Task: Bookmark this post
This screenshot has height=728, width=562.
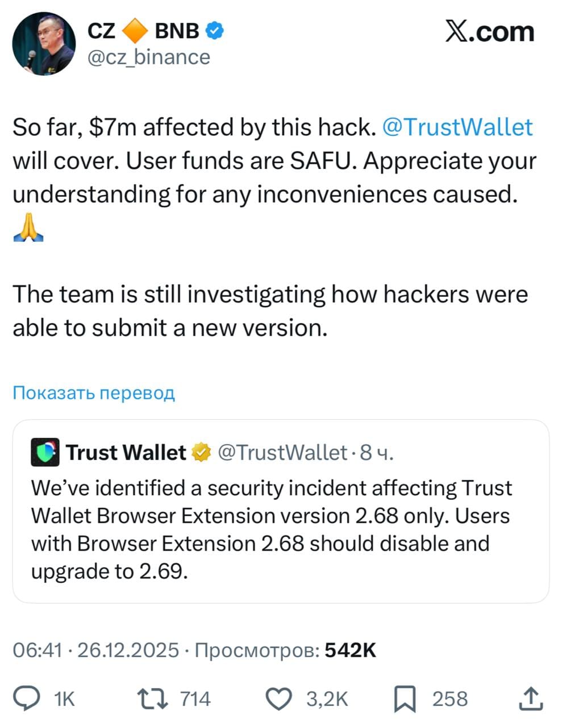Action: pyautogui.click(x=405, y=699)
